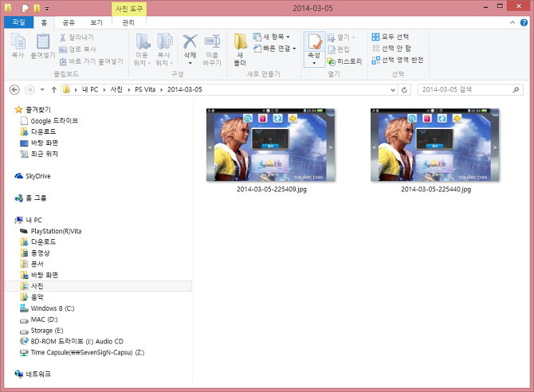Click 내 PC in the address bar
The height and width of the screenshot is (392, 534).
[90, 89]
